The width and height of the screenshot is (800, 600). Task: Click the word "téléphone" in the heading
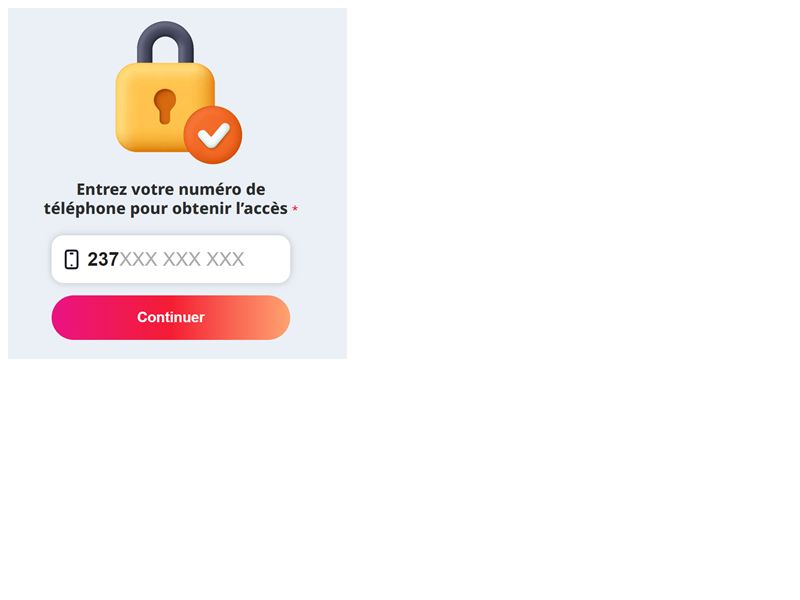(85, 209)
